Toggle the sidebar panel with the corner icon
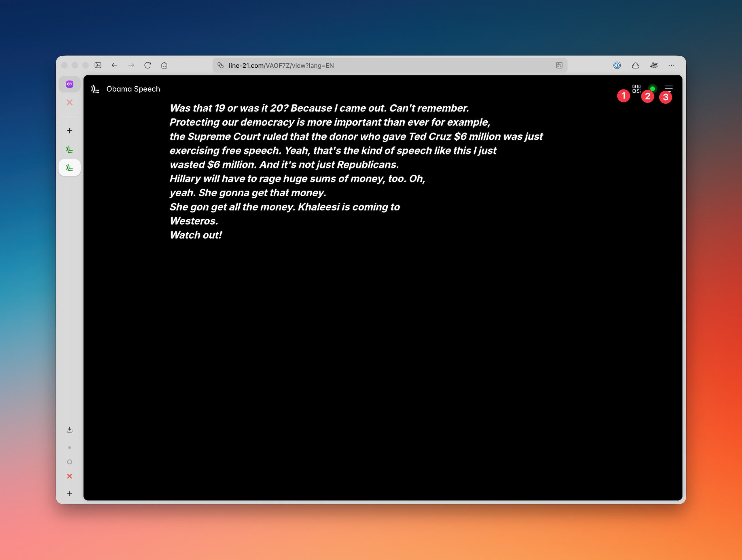The image size is (742, 560). tap(98, 65)
